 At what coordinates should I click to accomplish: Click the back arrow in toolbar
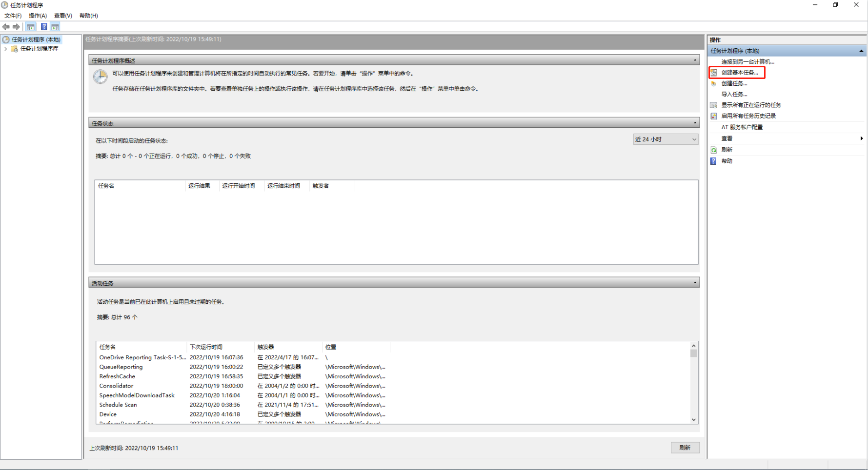click(x=6, y=27)
